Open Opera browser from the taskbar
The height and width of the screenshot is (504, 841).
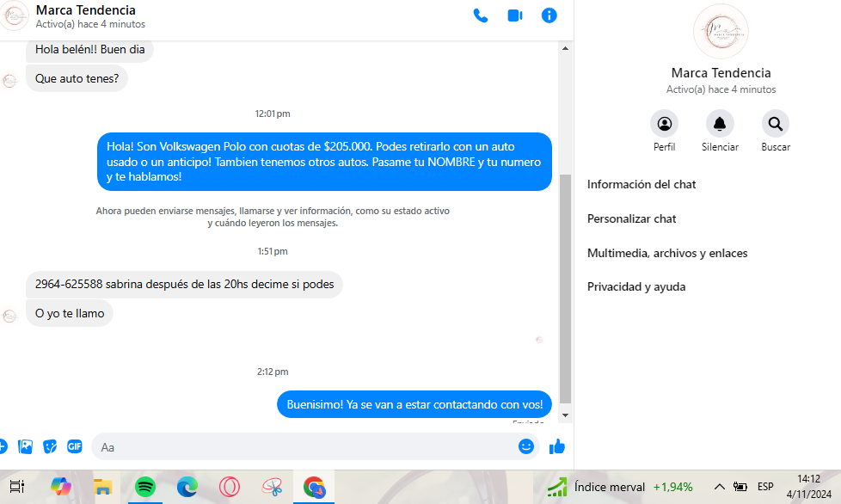229,487
